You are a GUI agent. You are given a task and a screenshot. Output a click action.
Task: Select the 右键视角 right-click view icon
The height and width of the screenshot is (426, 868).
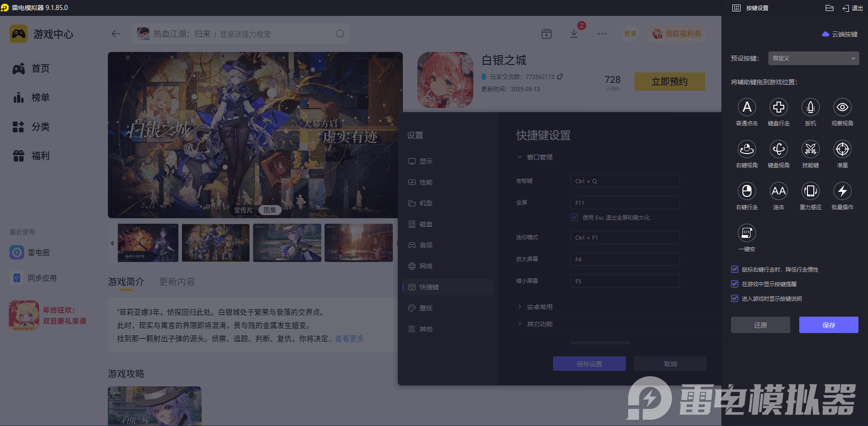coord(747,149)
